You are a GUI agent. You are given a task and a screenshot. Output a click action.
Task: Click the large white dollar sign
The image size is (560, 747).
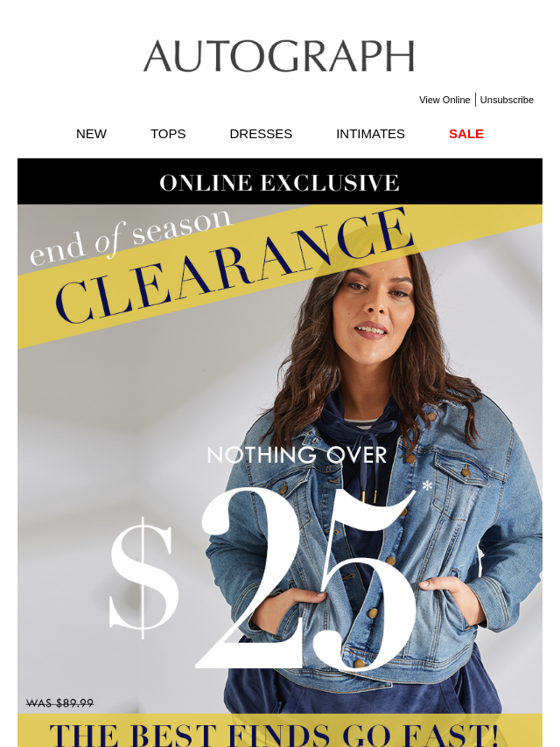click(x=143, y=577)
